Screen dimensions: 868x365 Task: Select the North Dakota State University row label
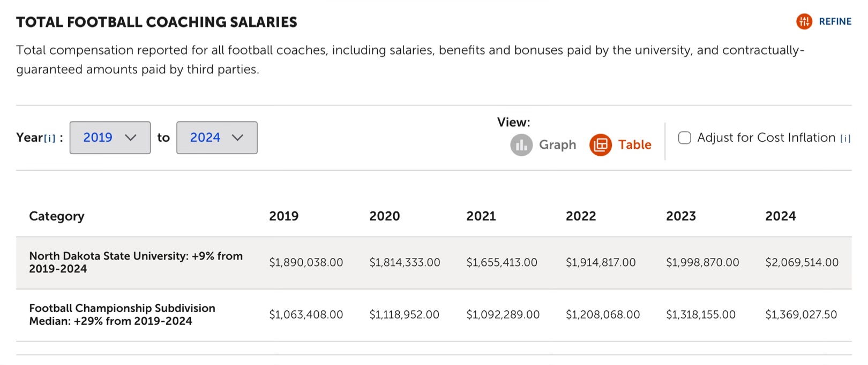coord(136,262)
